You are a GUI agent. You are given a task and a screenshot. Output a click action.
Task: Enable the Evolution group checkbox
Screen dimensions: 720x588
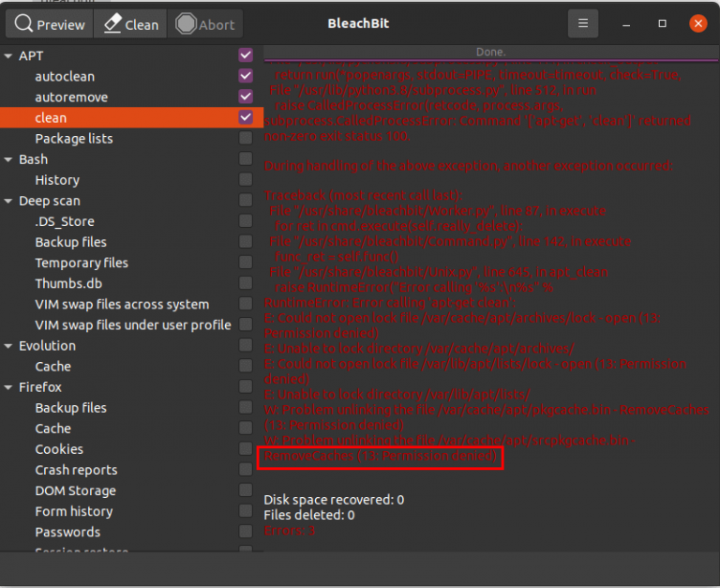click(246, 345)
